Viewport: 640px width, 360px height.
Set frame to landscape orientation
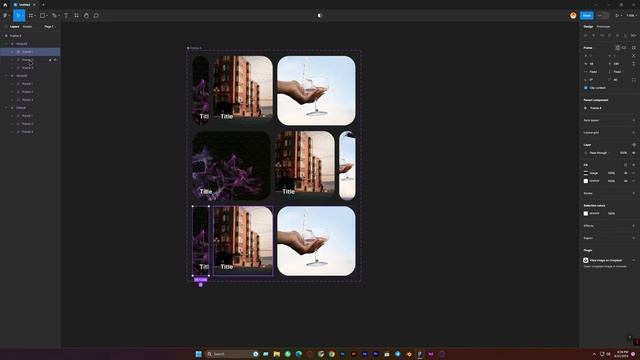(624, 48)
